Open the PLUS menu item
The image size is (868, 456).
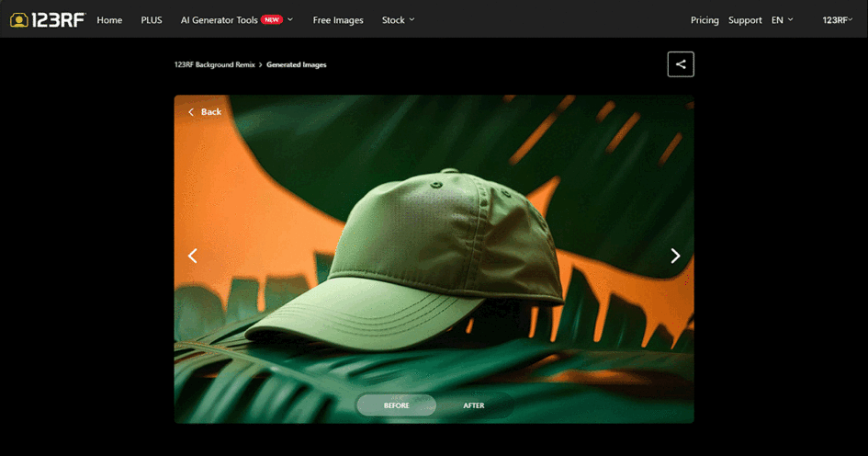click(x=152, y=20)
